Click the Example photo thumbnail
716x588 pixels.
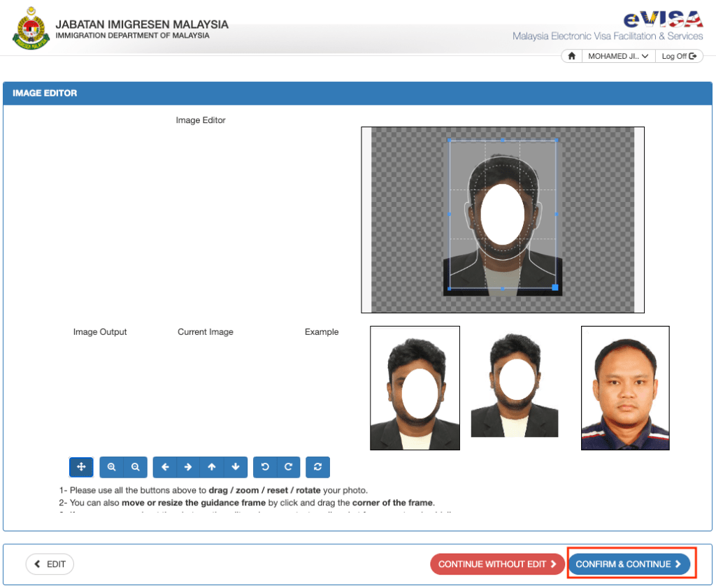click(625, 388)
